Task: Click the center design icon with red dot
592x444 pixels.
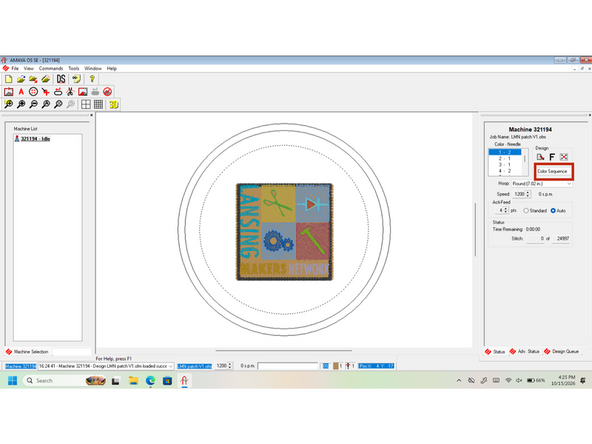Action: pos(564,157)
